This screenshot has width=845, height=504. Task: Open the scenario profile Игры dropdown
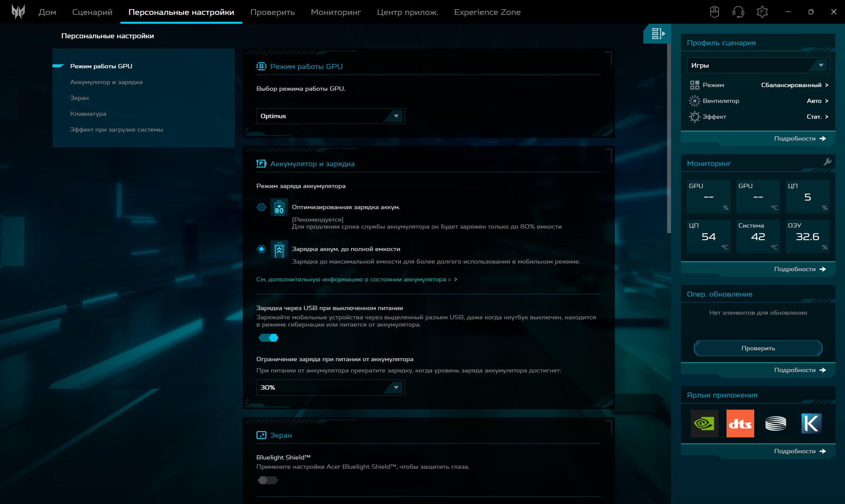758,65
